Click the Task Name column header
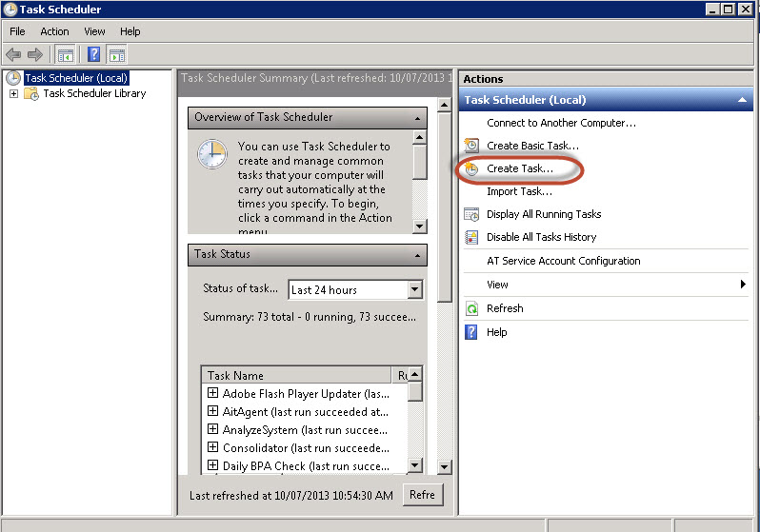This screenshot has height=532, width=760. (295, 375)
